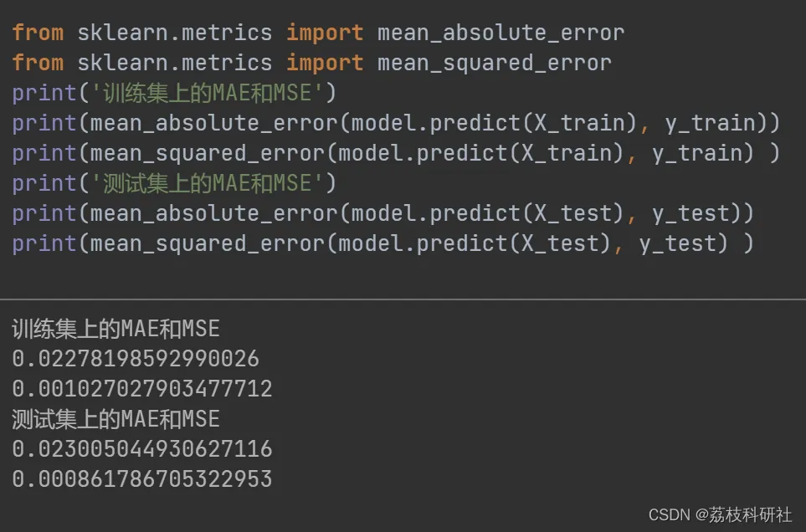Click the mean_absolute_error import name
Screen dimensions: 806x532
click(501, 33)
